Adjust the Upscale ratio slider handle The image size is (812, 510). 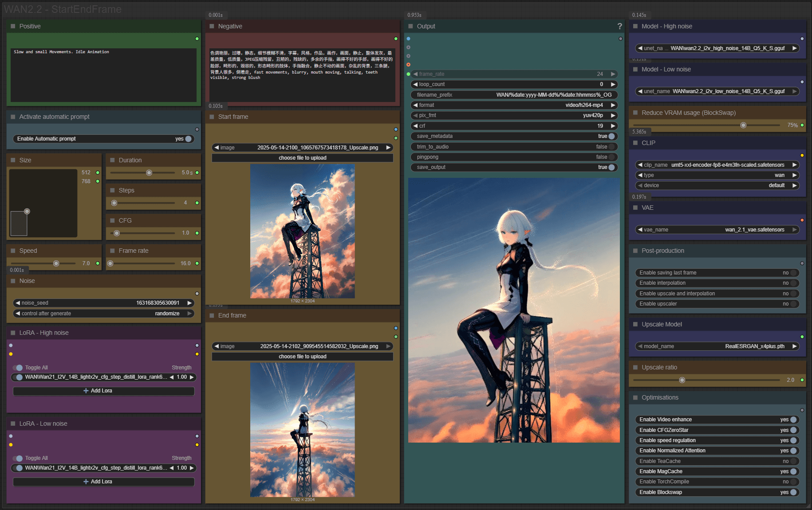tap(682, 380)
